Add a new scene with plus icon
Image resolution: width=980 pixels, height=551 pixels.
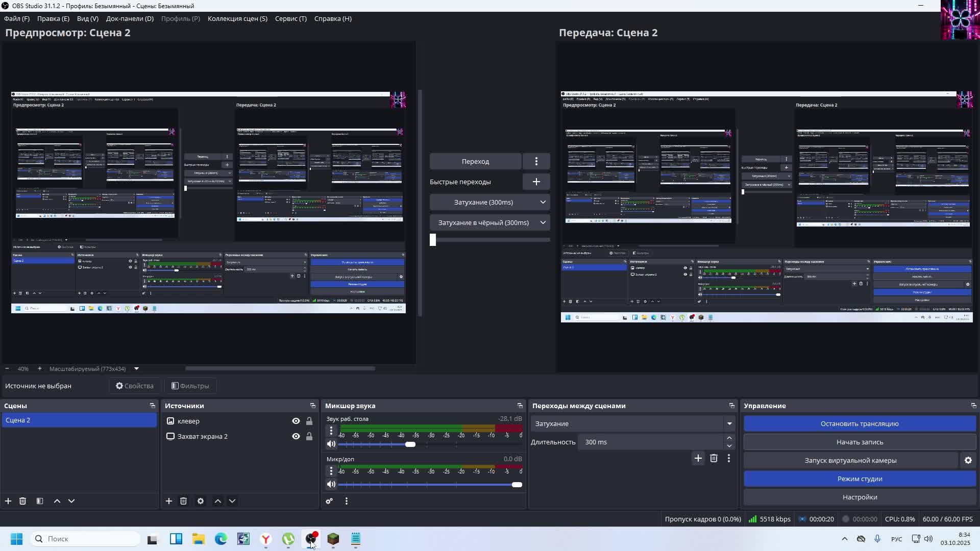[8, 501]
